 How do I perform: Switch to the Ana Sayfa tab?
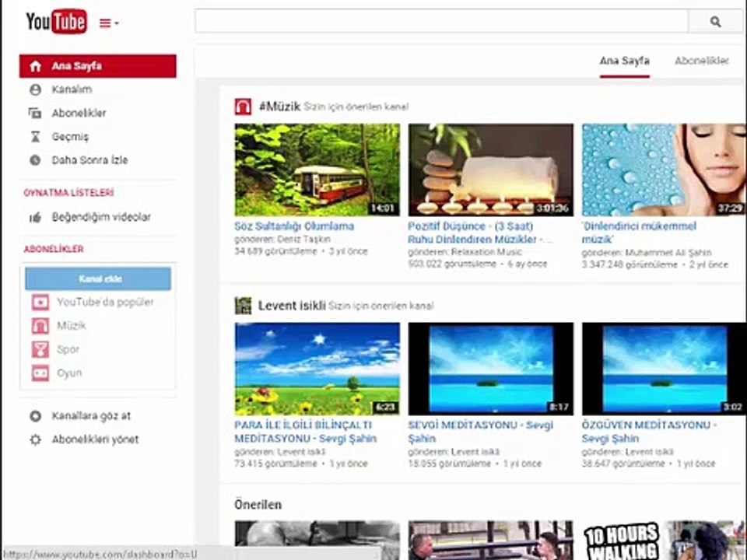coord(624,61)
